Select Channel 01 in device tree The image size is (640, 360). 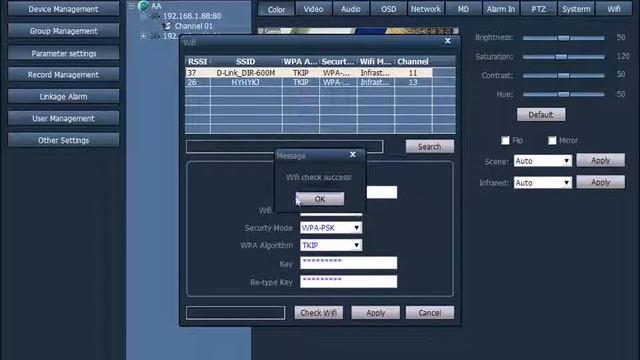(193, 26)
